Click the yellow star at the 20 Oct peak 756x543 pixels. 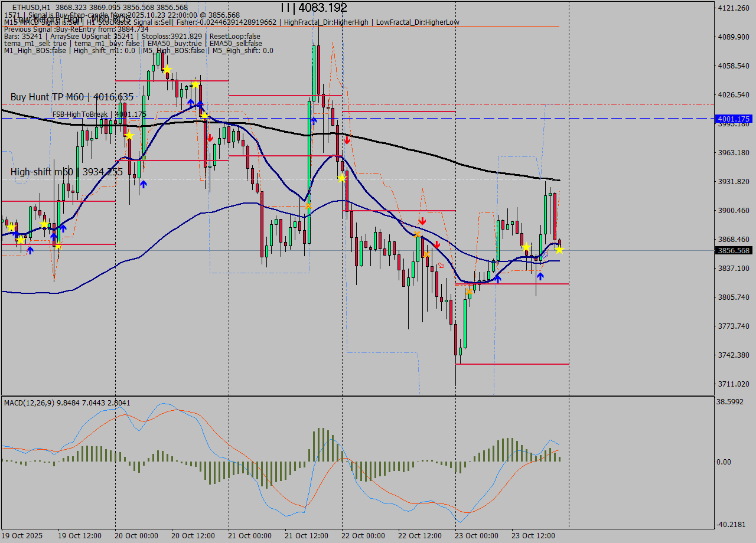tap(168, 70)
